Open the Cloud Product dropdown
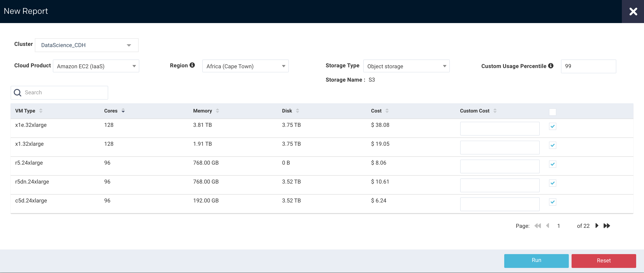644x273 pixels. 96,66
